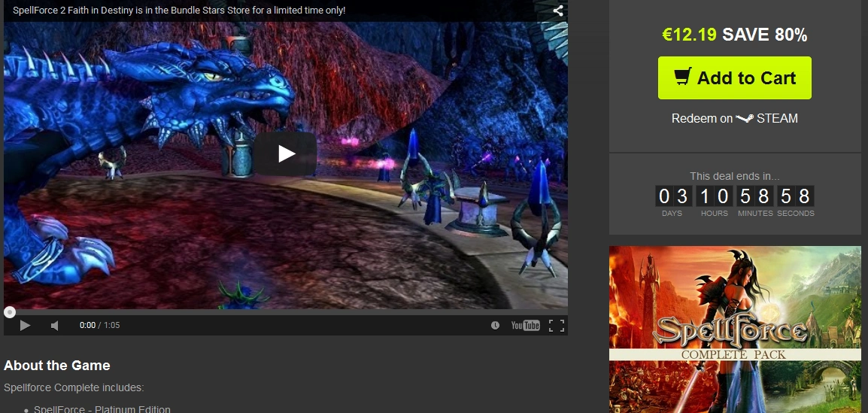Image resolution: width=868 pixels, height=413 pixels.
Task: Click the MINUTES countdown digits
Action: [x=756, y=196]
